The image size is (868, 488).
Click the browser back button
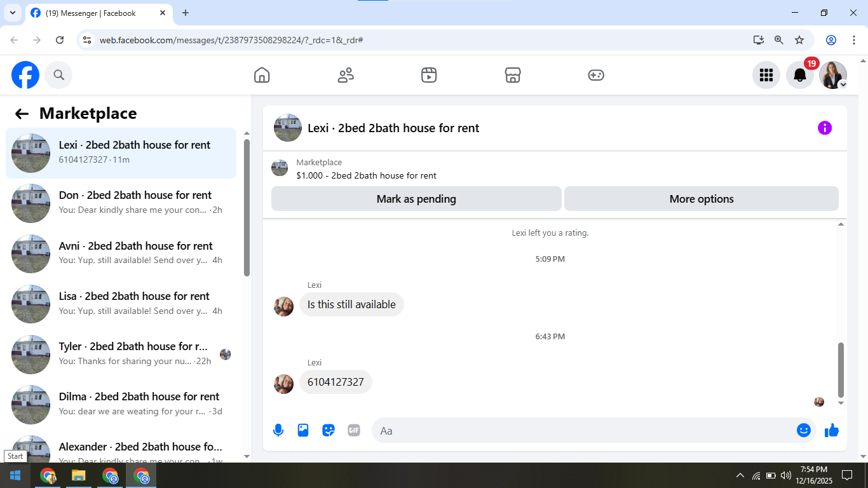[14, 40]
